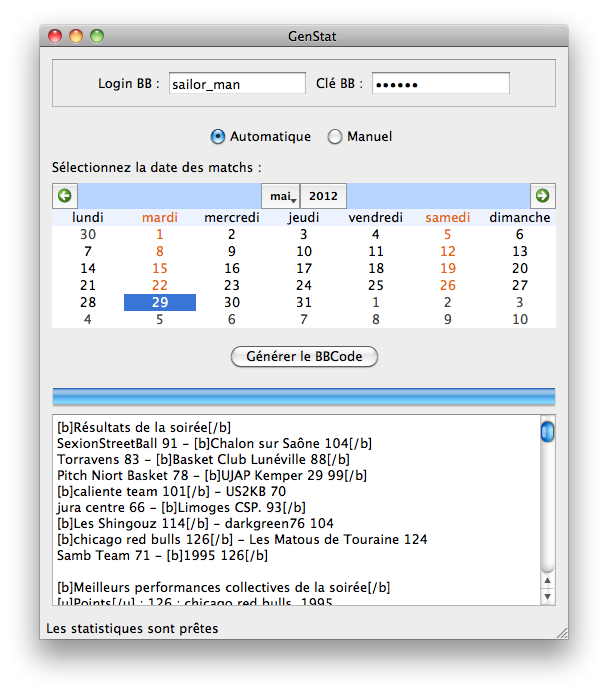This screenshot has height=694, width=608.
Task: Click the green zoom window button
Action: pyautogui.click(x=97, y=36)
